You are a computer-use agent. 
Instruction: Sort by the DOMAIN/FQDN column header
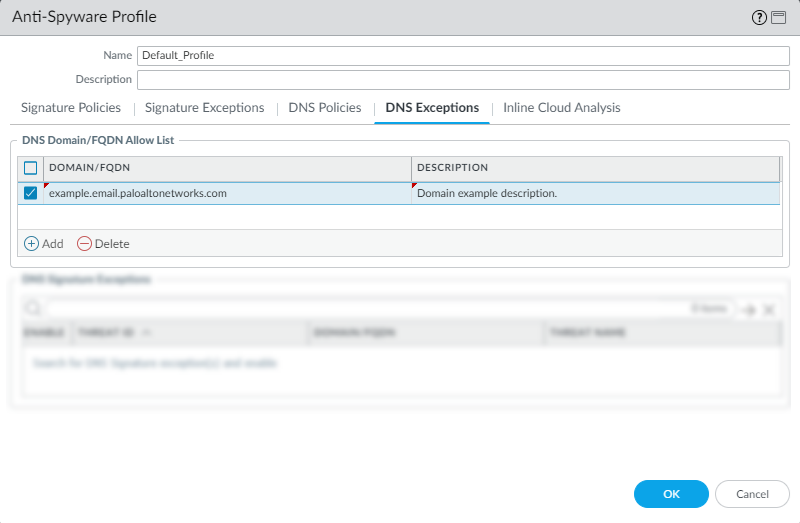click(226, 168)
